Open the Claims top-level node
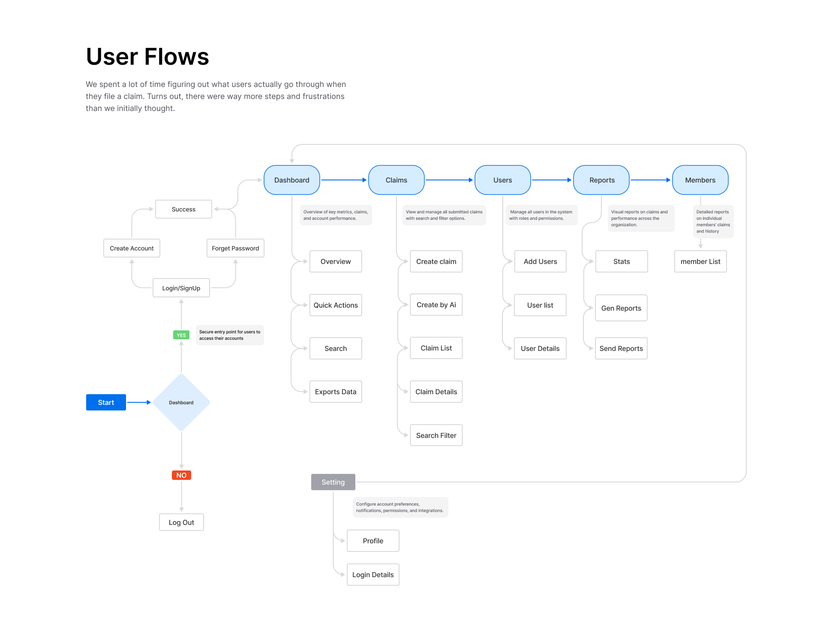The width and height of the screenshot is (823, 644). 396,180
